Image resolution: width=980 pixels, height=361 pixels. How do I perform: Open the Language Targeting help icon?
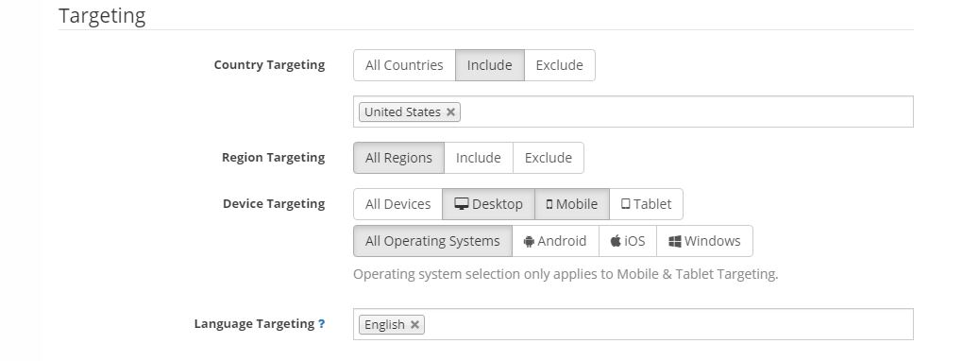pyautogui.click(x=321, y=324)
